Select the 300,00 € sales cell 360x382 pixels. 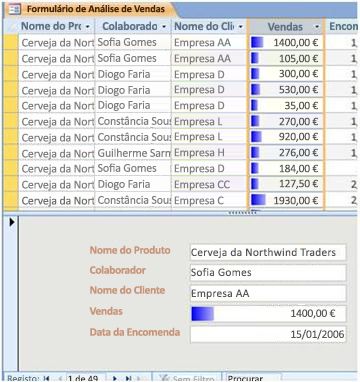286,74
